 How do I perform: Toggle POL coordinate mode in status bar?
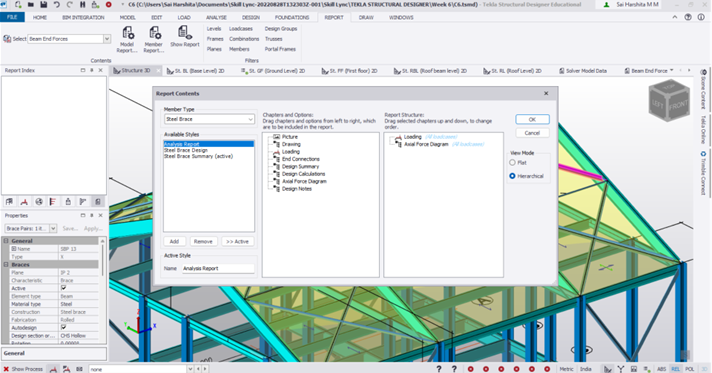click(690, 369)
